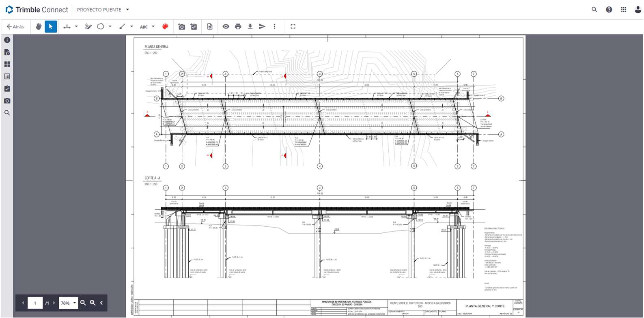Image resolution: width=644 pixels, height=318 pixels.
Task: Toggle markup visibility eye icon
Action: (x=226, y=27)
